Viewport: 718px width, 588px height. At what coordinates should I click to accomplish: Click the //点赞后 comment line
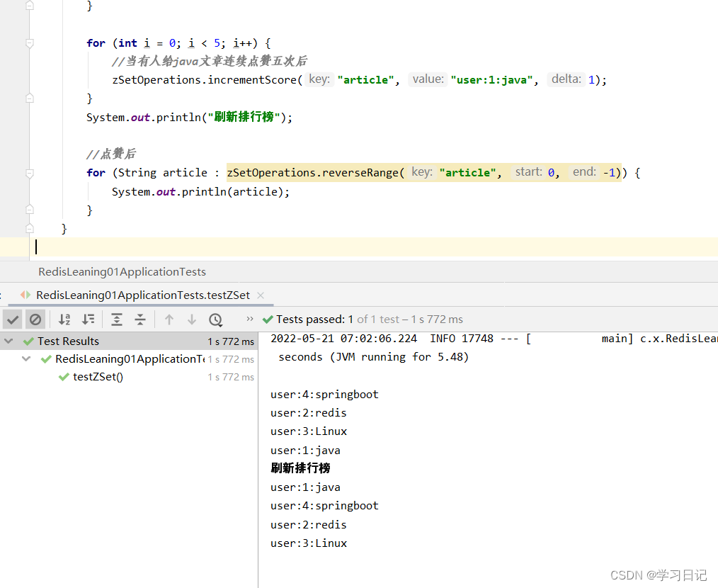click(x=110, y=154)
